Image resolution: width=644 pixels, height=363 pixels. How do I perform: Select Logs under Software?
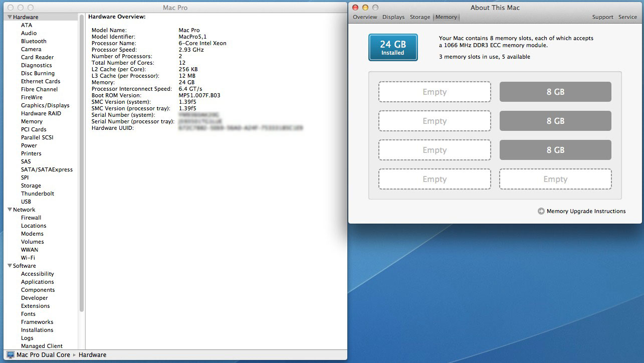[x=27, y=338]
